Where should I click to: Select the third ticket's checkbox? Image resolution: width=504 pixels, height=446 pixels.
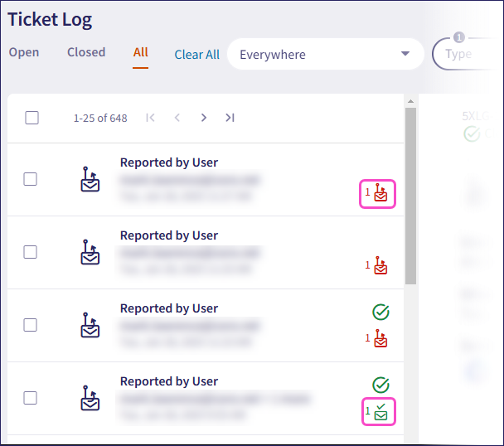coord(31,325)
